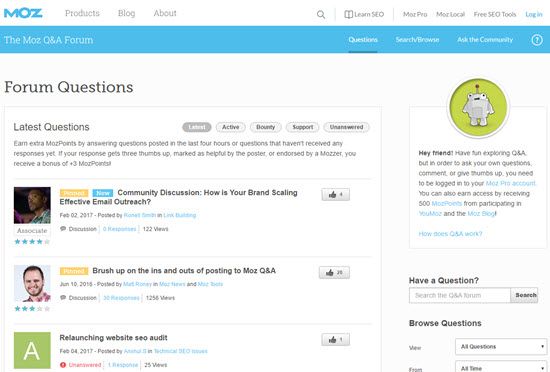
Task: Click the Log in link
Action: (x=534, y=14)
